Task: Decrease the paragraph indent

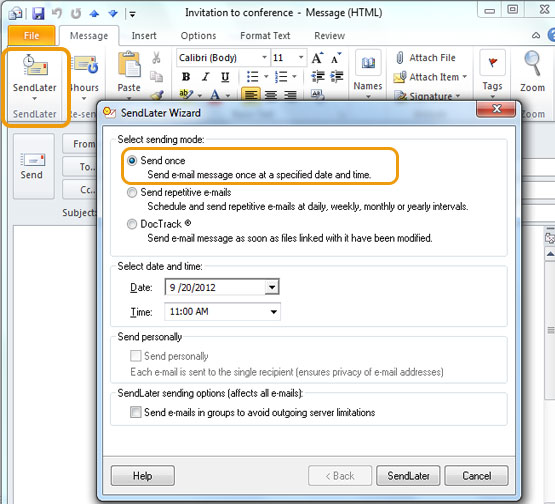Action: click(318, 76)
